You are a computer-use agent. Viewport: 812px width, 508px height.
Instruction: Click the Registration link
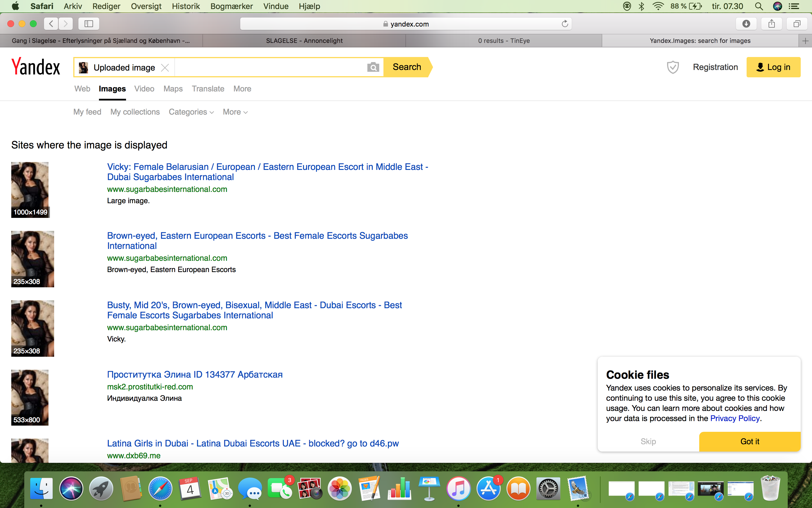(715, 67)
